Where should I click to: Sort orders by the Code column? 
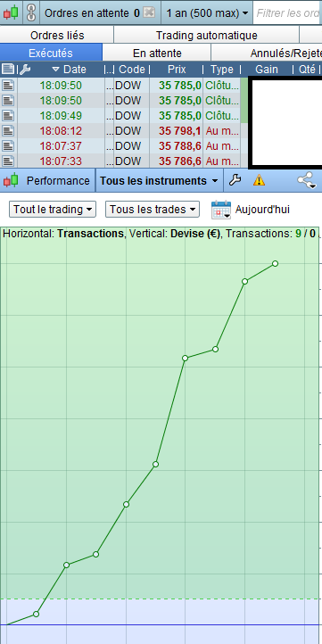tap(131, 69)
